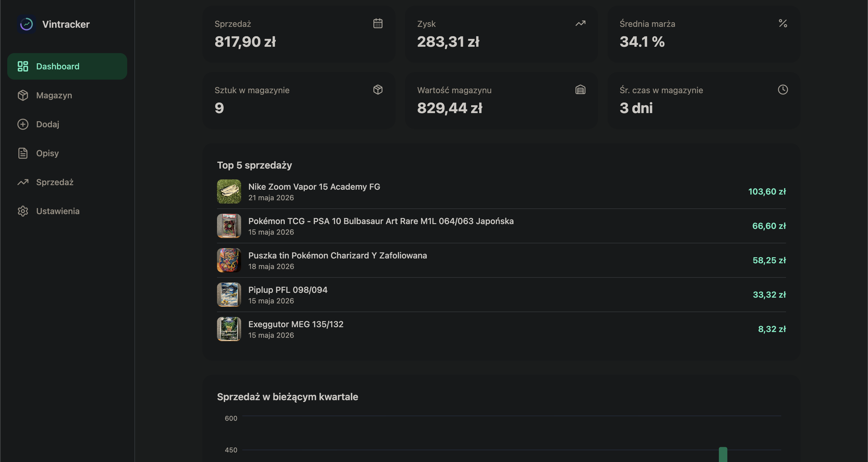Click the Vintracker logo icon
The height and width of the screenshot is (462, 868).
tap(26, 24)
